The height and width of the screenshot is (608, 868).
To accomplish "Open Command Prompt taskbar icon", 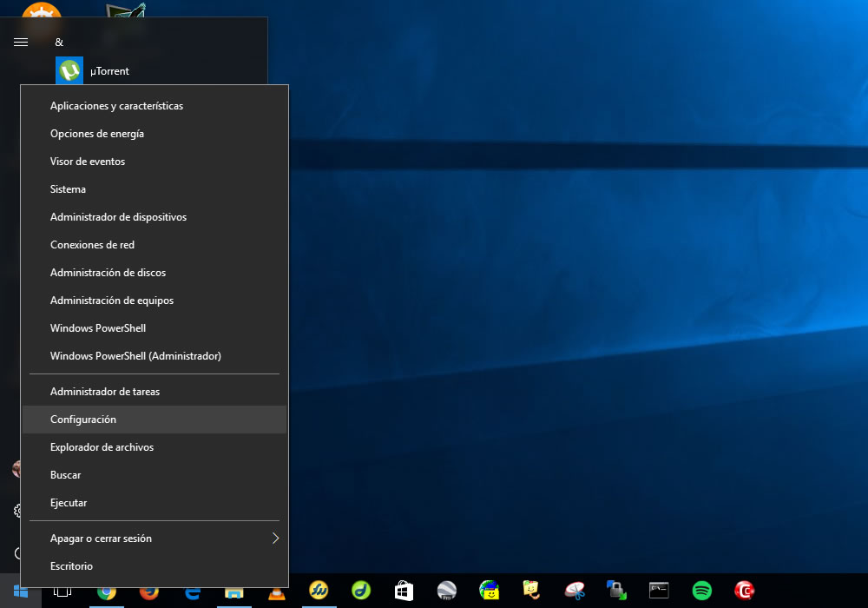I will click(660, 591).
